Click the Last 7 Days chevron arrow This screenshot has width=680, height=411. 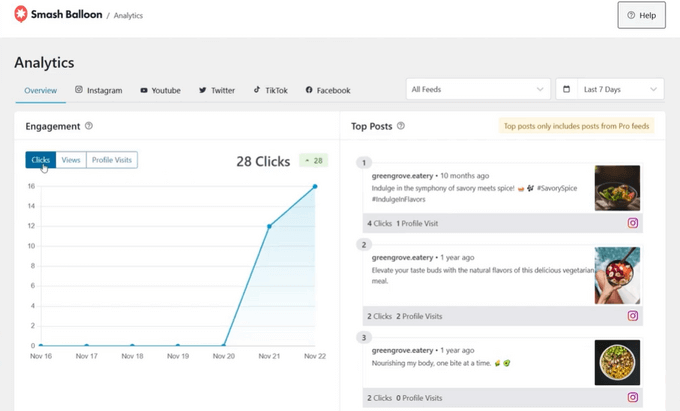653,89
